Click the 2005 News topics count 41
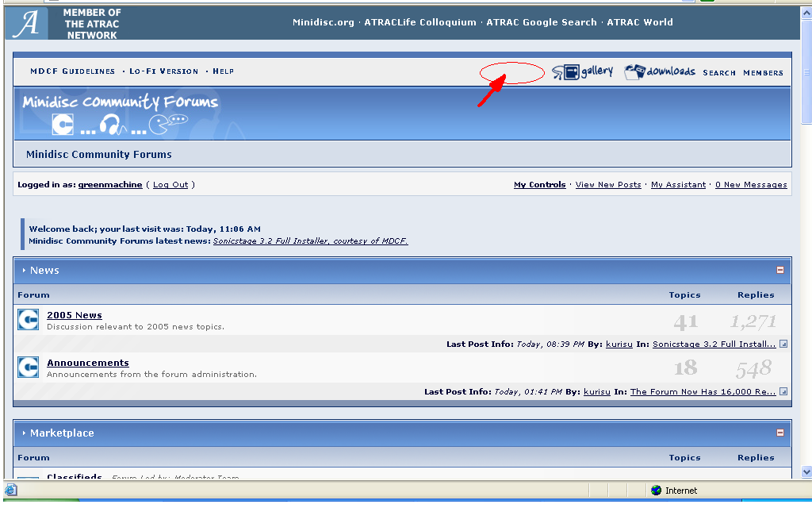812x508 pixels. (x=686, y=322)
